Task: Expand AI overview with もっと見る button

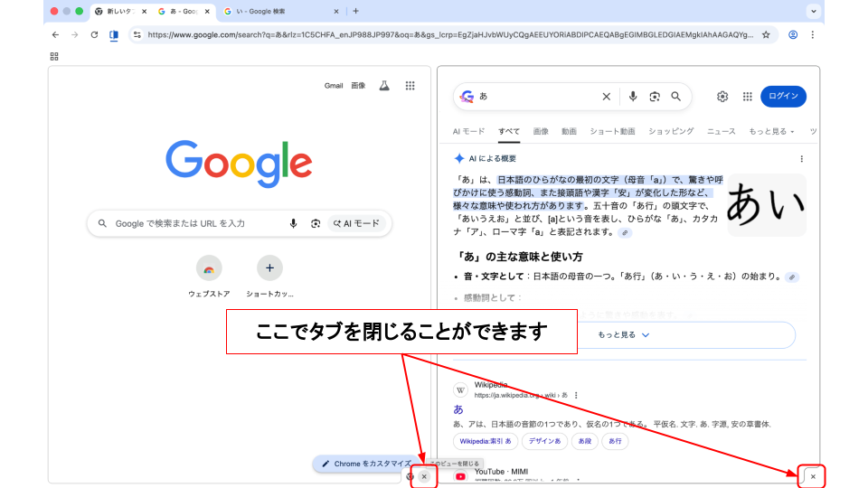Action: pyautogui.click(x=624, y=335)
